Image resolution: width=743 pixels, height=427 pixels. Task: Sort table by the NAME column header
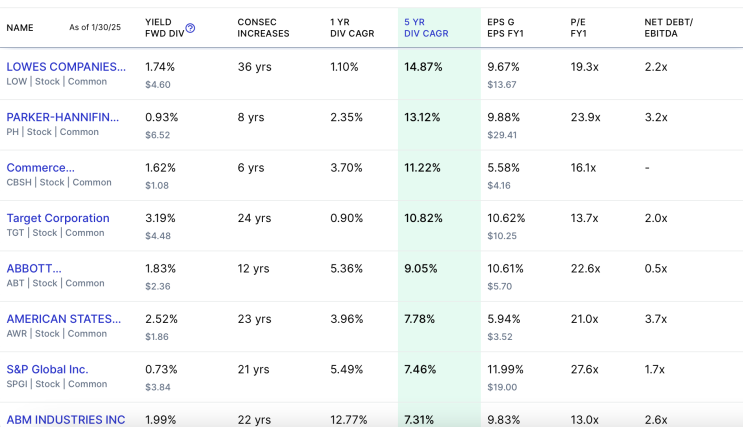coord(20,28)
